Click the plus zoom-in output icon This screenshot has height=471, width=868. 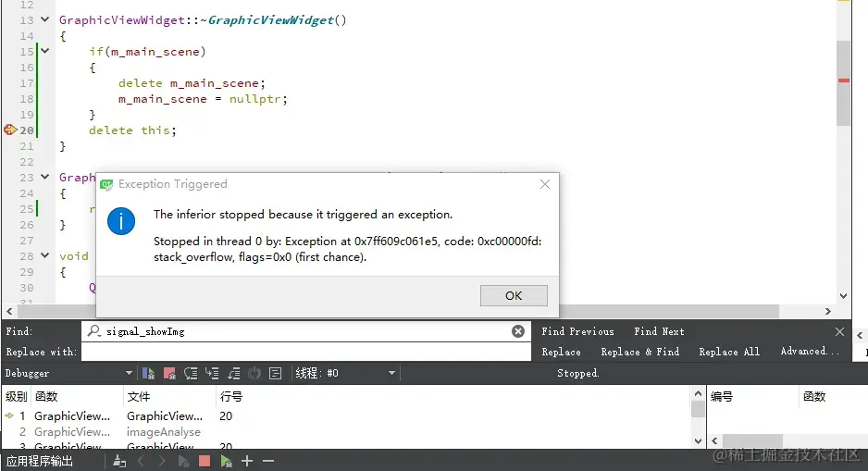(x=247, y=461)
